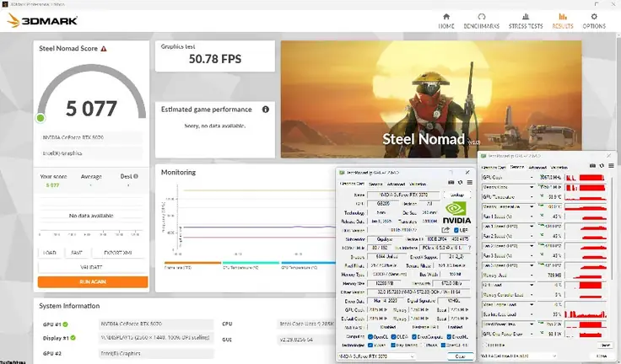This screenshot has width=621, height=364.
Task: Click the Load button in 3DMark
Action: 50,253
